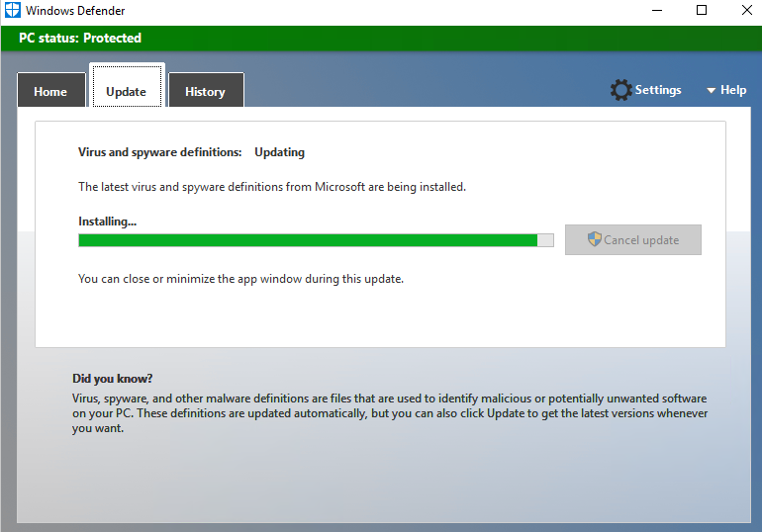Click the 'PC status: Protected' banner text
Viewport: 762px width, 532px height.
pos(80,38)
